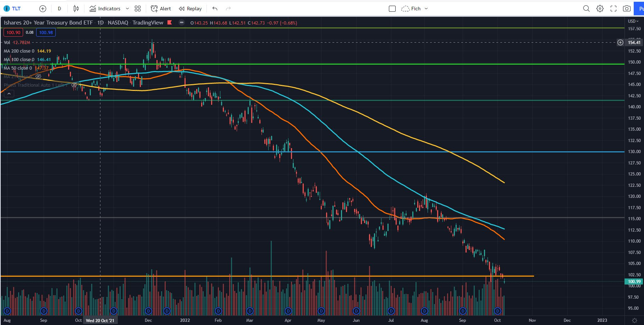This screenshot has width=644, height=325.
Task: Click the blue 100.98 buy price button
Action: click(x=46, y=32)
